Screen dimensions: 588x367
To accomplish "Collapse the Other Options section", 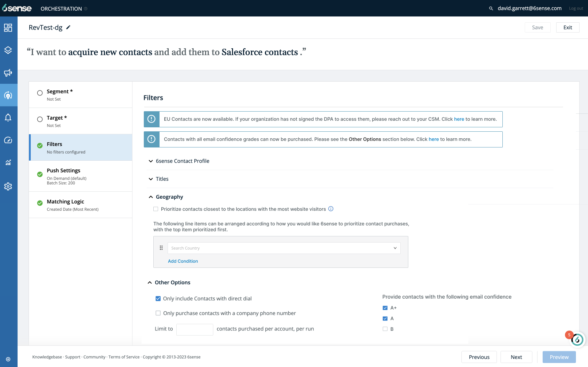I will (x=169, y=282).
